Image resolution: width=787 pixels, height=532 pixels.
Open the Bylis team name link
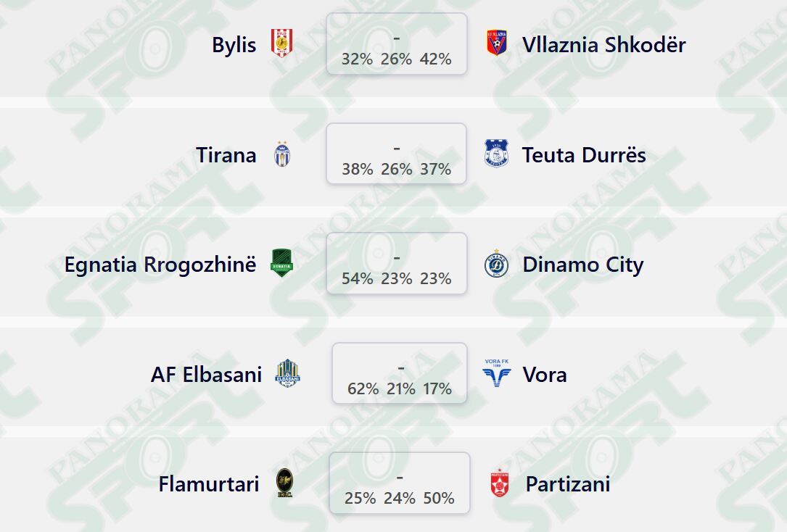click(234, 45)
